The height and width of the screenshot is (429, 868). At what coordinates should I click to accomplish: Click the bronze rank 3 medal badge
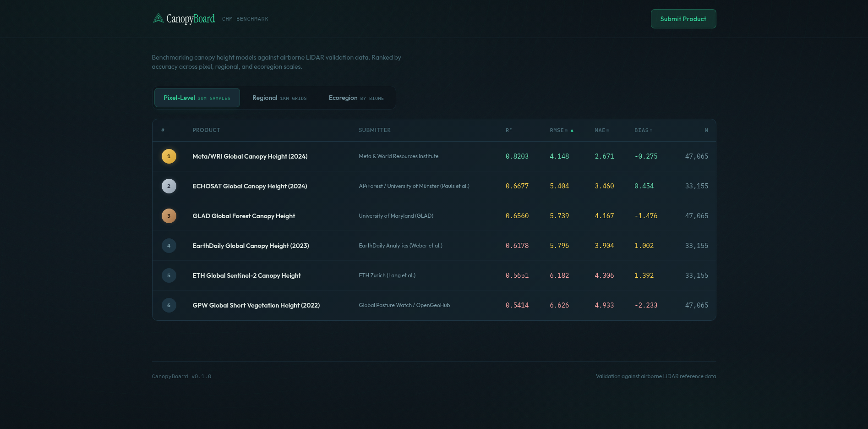169,216
